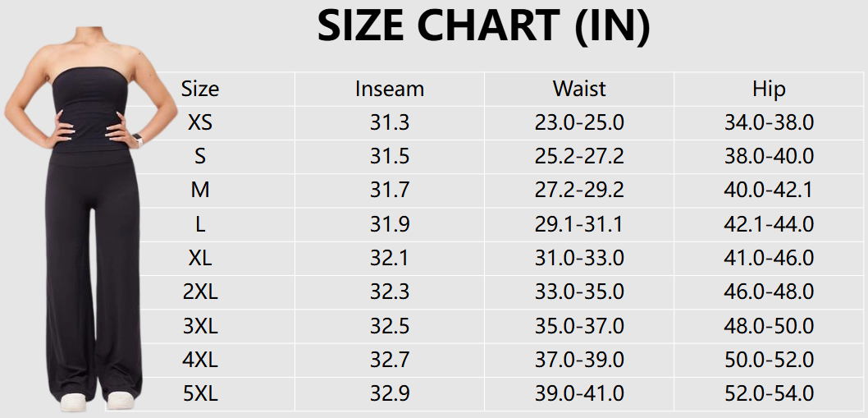Click the XL size row label
The height and width of the screenshot is (418, 868).
tap(200, 258)
